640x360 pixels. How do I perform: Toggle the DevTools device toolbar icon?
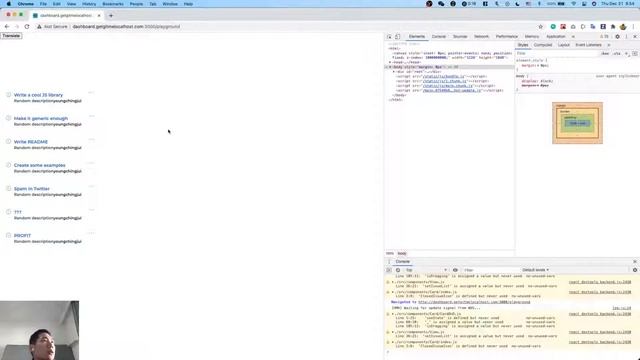pos(398,37)
